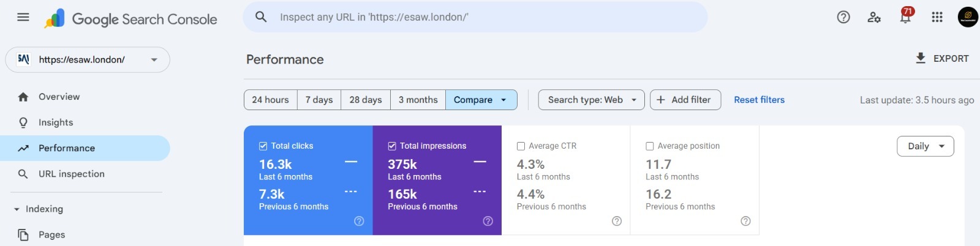
Task: Click the Add filter button
Action: 685,100
